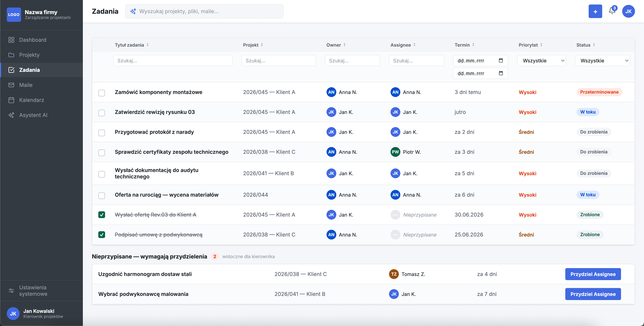Click the company LOGO icon
The height and width of the screenshot is (326, 644).
(x=14, y=14)
